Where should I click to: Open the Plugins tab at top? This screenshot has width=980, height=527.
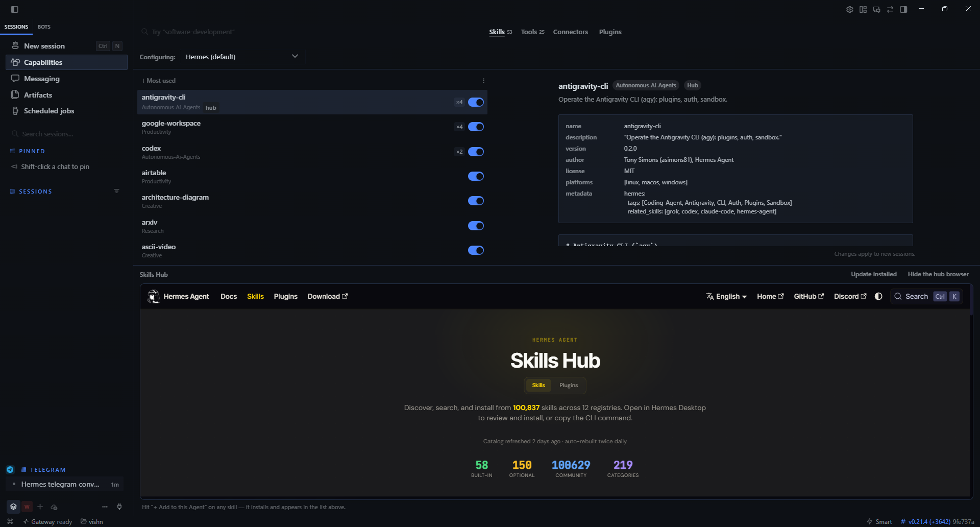tap(610, 32)
